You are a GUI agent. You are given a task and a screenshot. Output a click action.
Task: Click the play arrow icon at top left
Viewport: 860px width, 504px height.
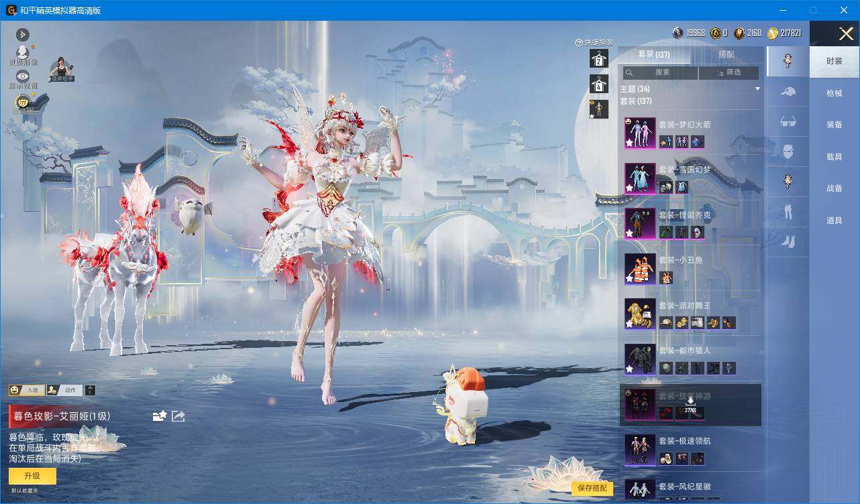tap(23, 34)
